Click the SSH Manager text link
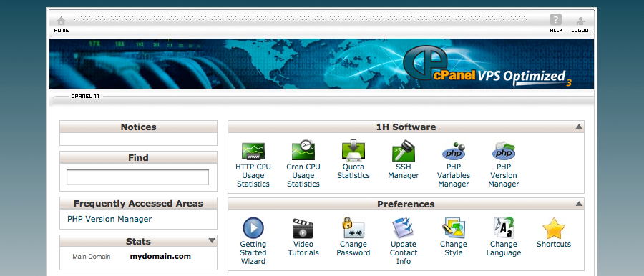This screenshot has height=276, width=644. [x=404, y=172]
